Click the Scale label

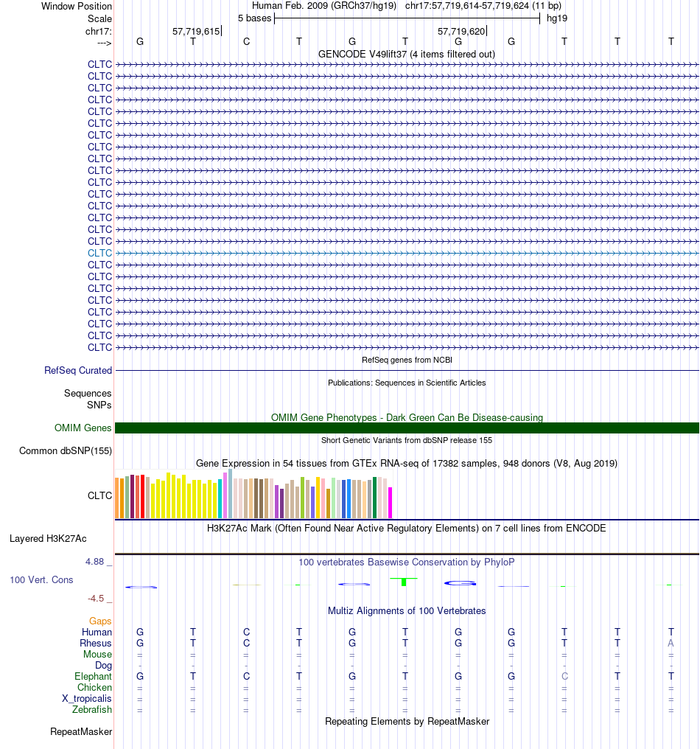click(99, 18)
